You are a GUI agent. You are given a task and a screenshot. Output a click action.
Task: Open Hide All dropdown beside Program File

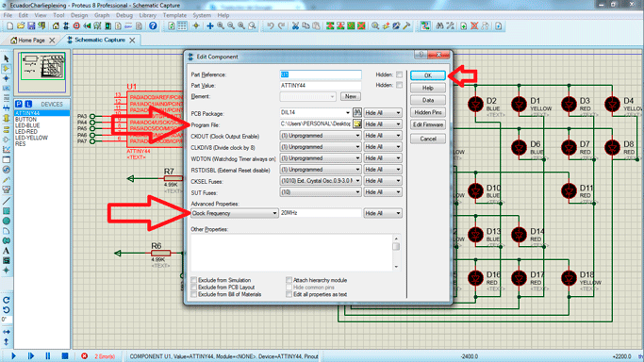pyautogui.click(x=383, y=123)
